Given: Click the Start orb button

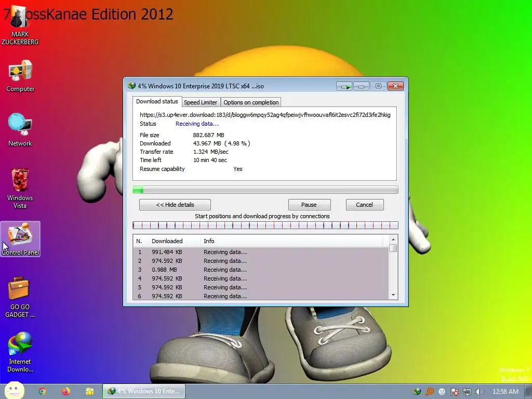Looking at the screenshot, I should click(x=14, y=391).
